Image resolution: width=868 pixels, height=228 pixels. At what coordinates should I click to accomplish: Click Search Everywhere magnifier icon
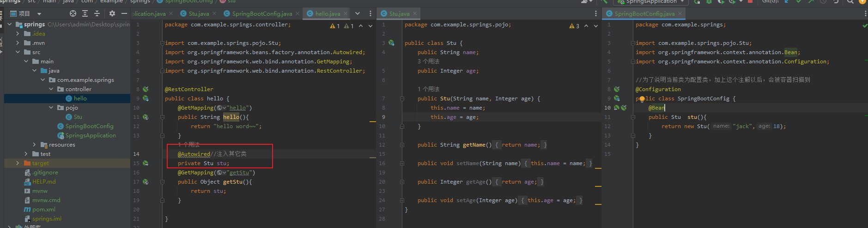pyautogui.click(x=850, y=1)
